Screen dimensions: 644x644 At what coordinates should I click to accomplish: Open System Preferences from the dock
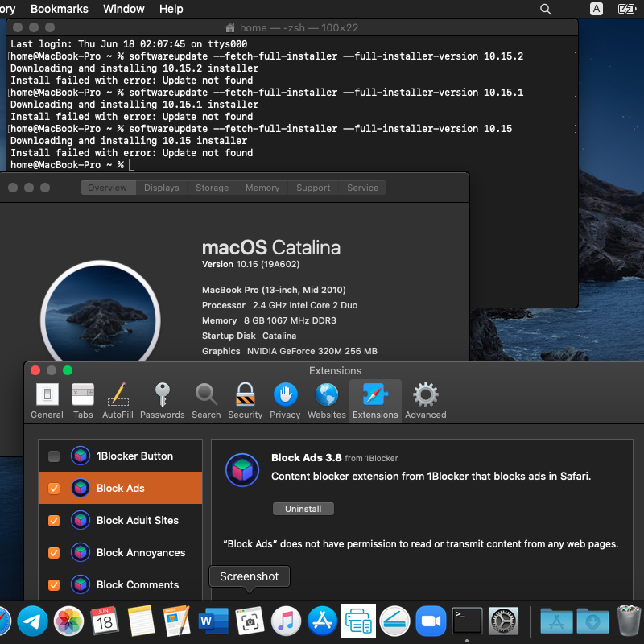pos(503,621)
